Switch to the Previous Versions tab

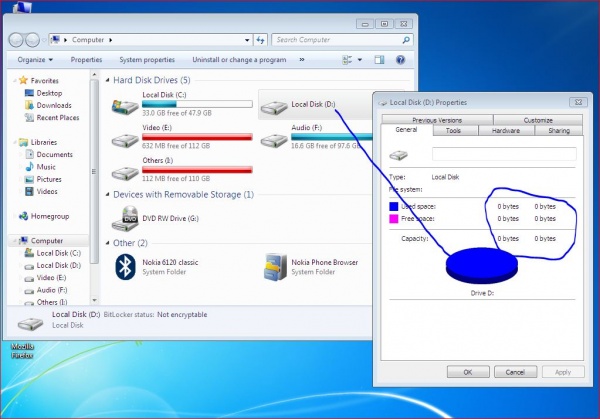(x=437, y=120)
